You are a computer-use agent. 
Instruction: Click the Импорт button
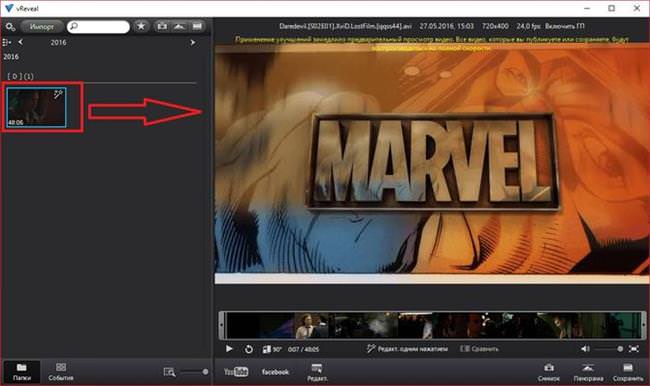coord(42,27)
